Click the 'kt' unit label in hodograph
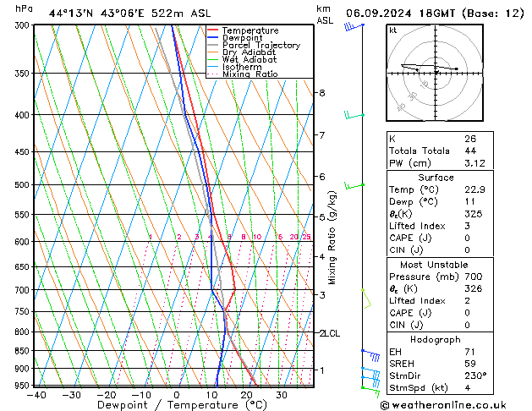This screenshot has height=411, width=532. coord(393,30)
